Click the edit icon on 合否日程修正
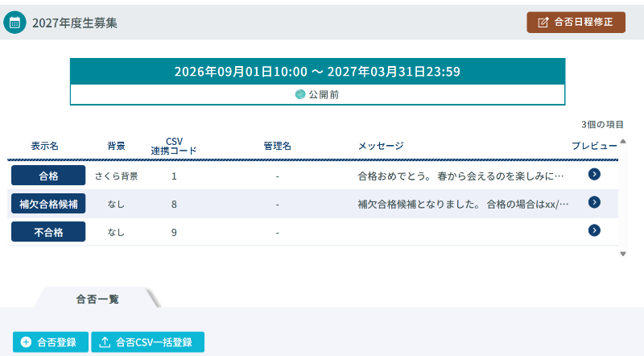 [x=543, y=23]
